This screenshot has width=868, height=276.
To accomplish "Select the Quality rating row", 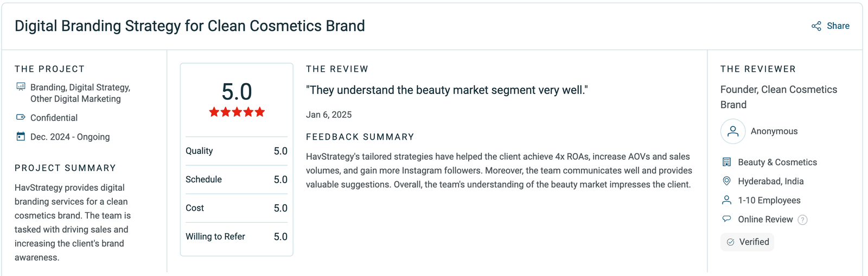I will pyautogui.click(x=237, y=151).
